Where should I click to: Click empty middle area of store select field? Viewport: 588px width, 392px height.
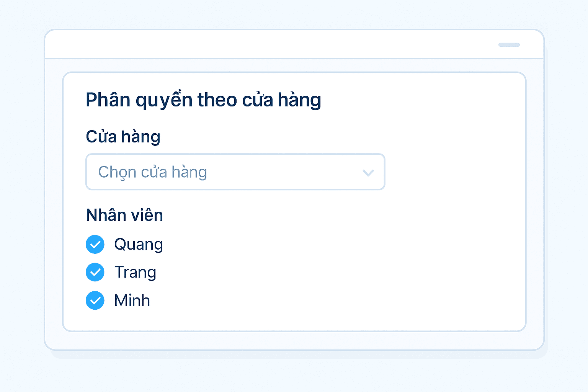tap(283, 172)
